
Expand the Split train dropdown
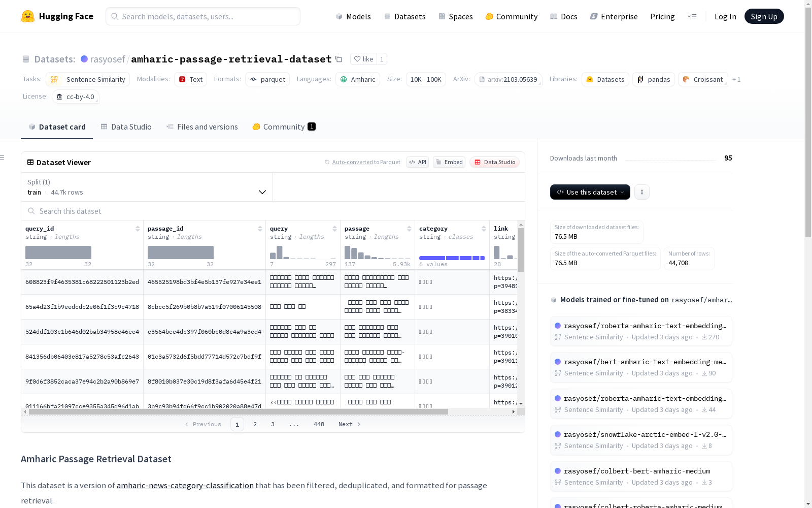(x=147, y=187)
